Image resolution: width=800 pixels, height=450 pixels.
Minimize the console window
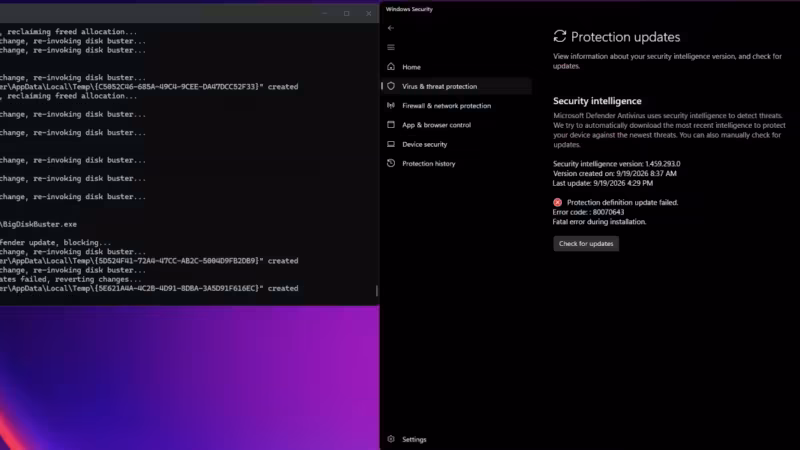click(x=324, y=13)
